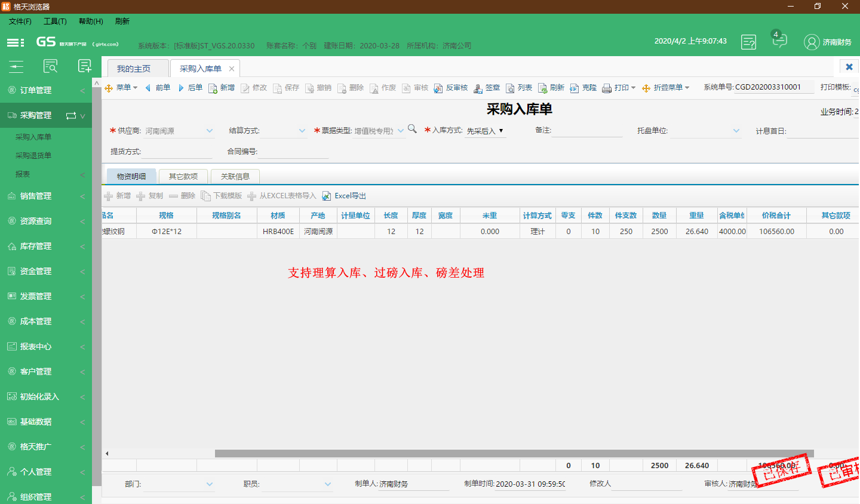Click the magnifier icon next to 票据类型

[412, 129]
